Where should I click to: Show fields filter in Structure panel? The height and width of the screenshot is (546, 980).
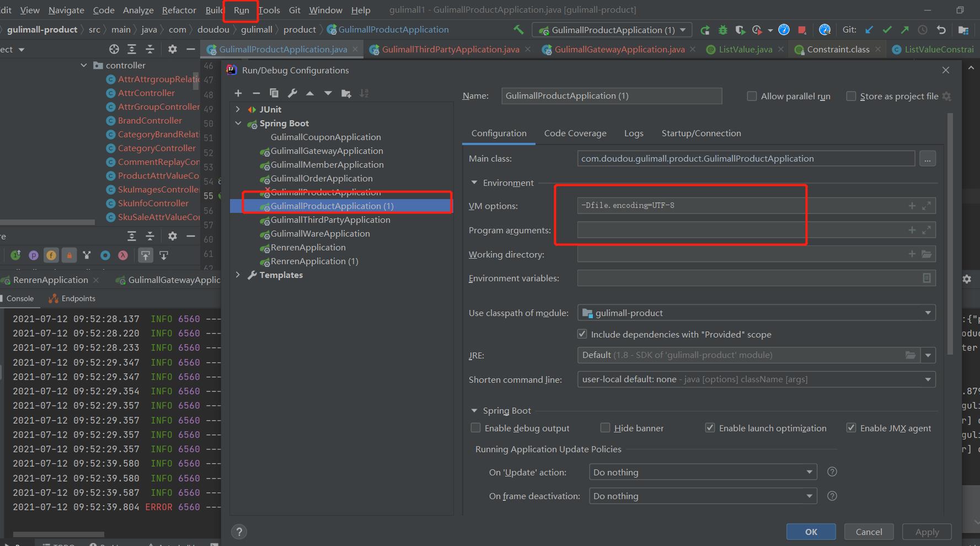click(51, 255)
